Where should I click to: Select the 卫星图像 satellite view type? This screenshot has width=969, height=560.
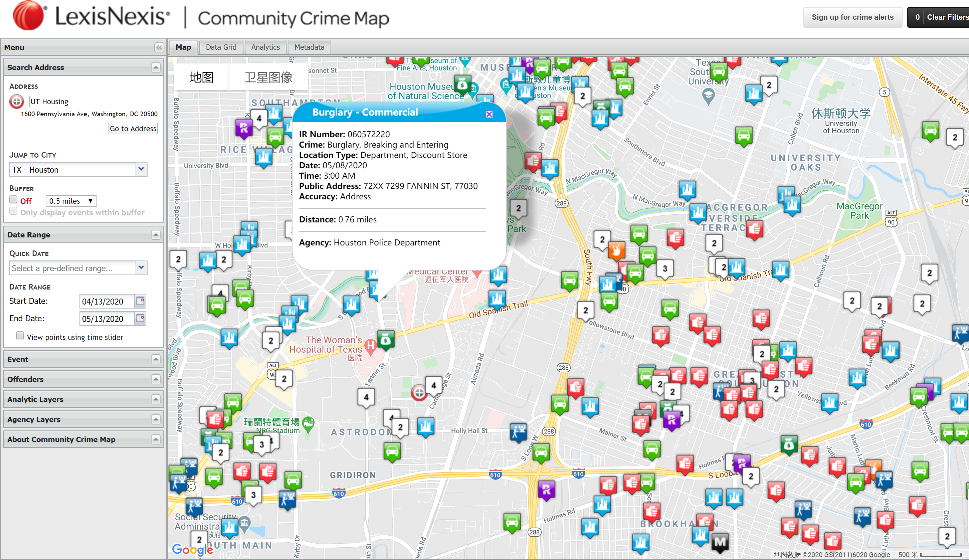[268, 77]
